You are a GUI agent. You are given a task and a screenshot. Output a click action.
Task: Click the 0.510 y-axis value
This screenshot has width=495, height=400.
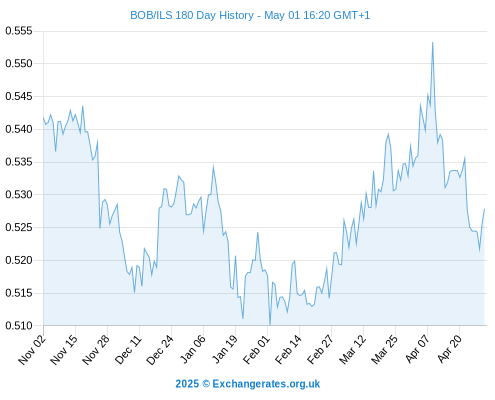19,326
